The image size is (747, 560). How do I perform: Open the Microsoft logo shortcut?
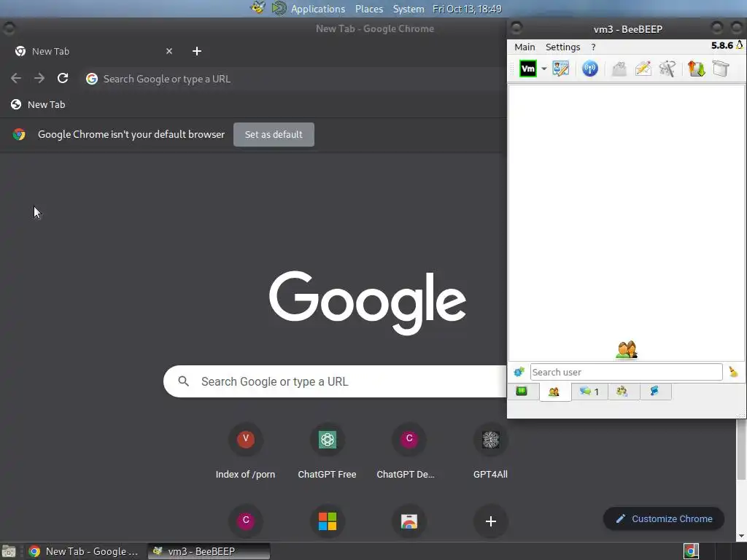328,521
